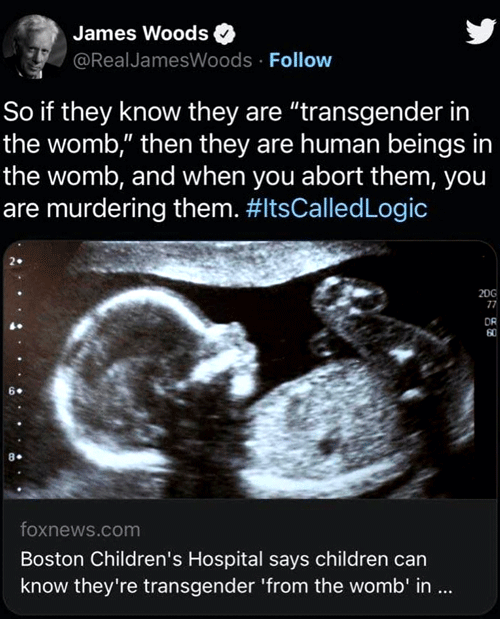
Task: Click the DR 60 readout on ultrasound
Action: point(491,327)
